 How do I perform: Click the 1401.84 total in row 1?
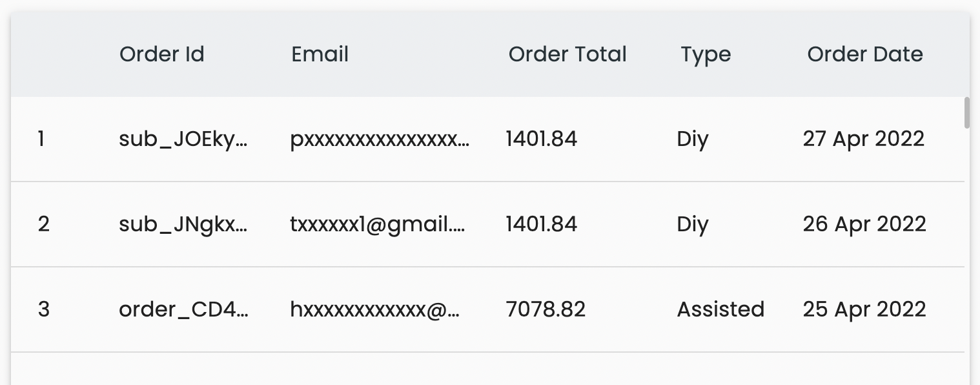click(x=541, y=139)
